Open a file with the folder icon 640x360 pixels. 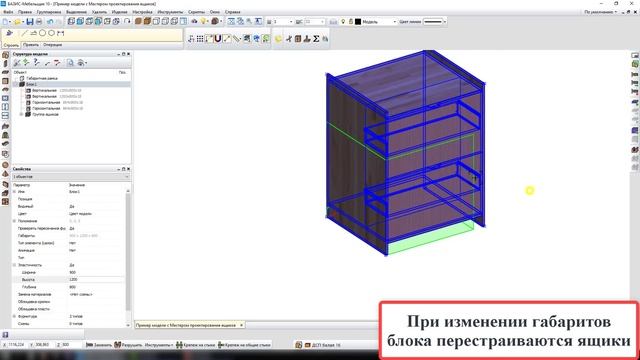pos(17,22)
